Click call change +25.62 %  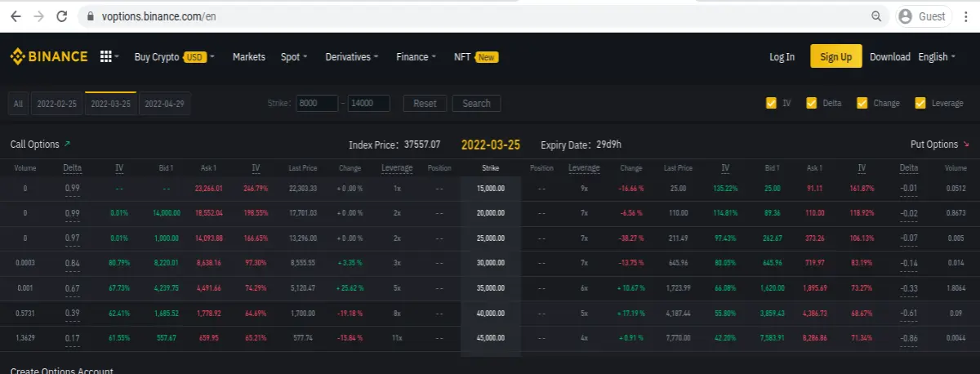click(x=350, y=289)
